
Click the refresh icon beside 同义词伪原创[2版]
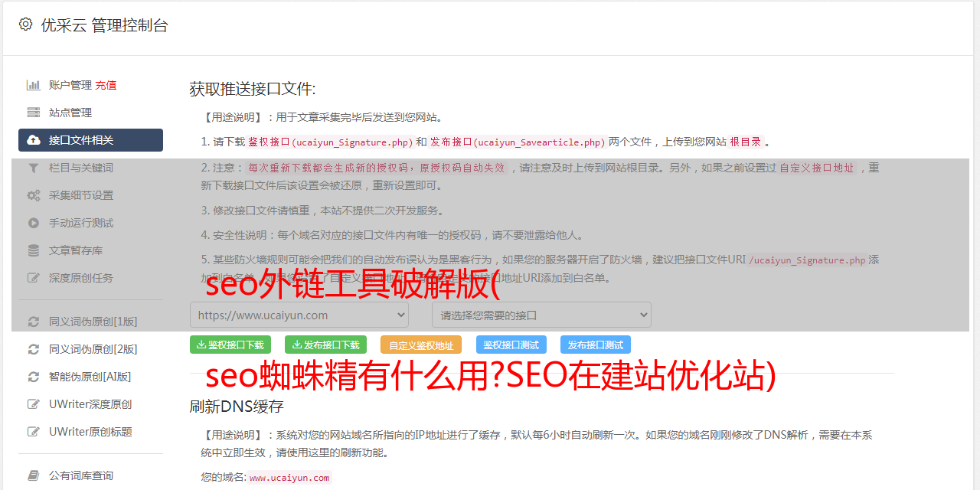click(34, 349)
